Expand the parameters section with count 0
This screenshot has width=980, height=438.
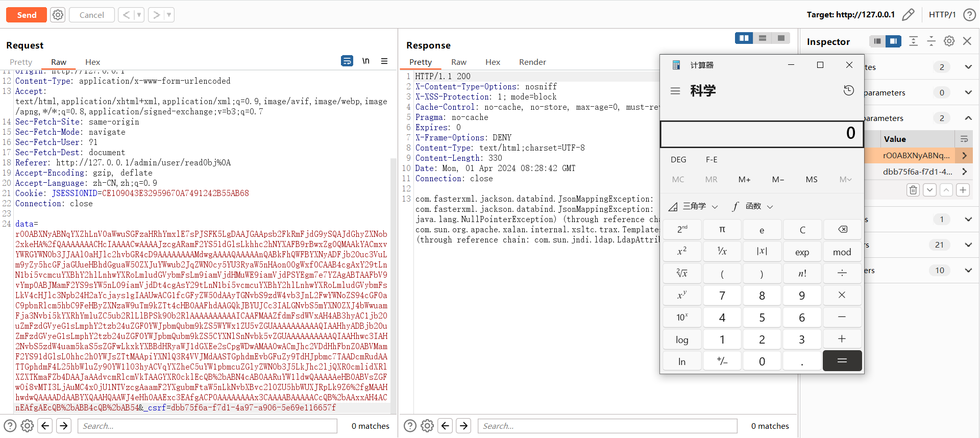pos(968,92)
